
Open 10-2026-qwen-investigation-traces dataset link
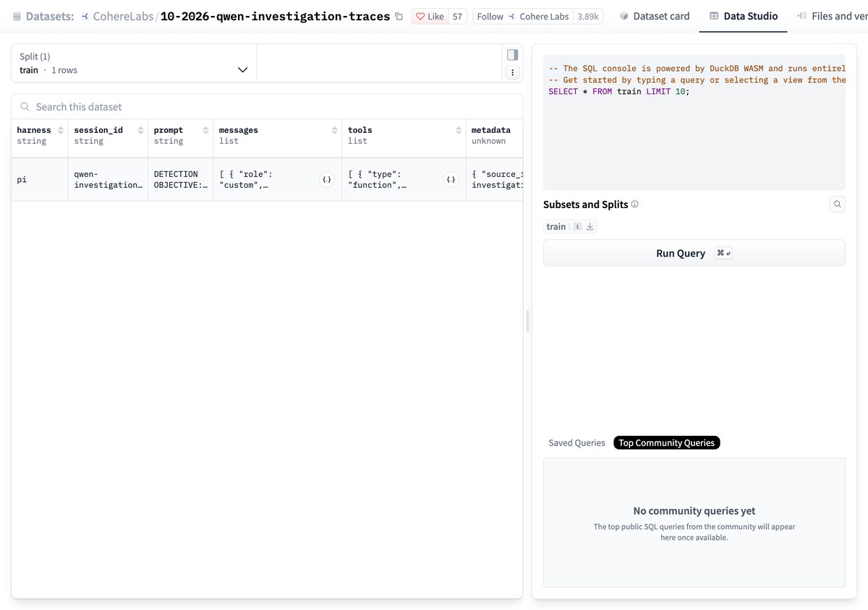pyautogui.click(x=275, y=16)
